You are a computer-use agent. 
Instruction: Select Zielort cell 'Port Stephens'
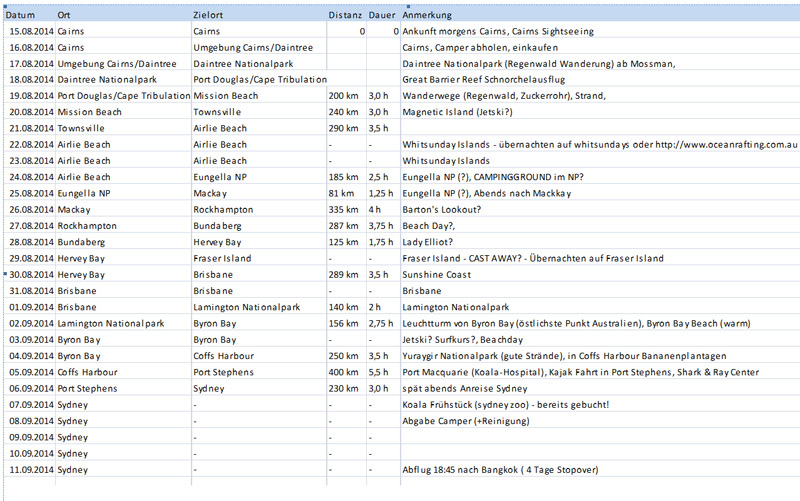tap(223, 372)
